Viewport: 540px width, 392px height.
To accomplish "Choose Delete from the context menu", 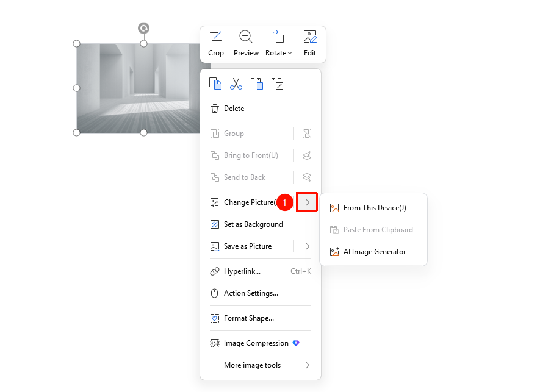I will point(261,109).
